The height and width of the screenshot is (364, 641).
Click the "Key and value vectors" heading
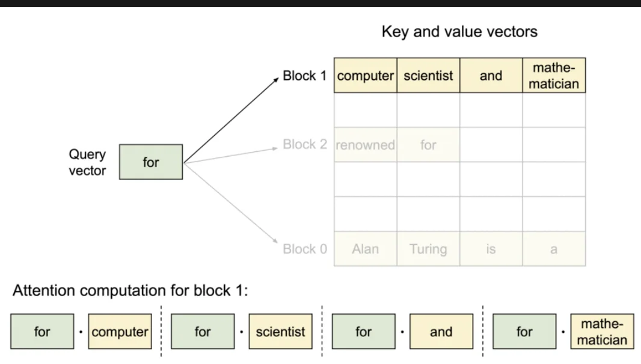click(x=459, y=32)
